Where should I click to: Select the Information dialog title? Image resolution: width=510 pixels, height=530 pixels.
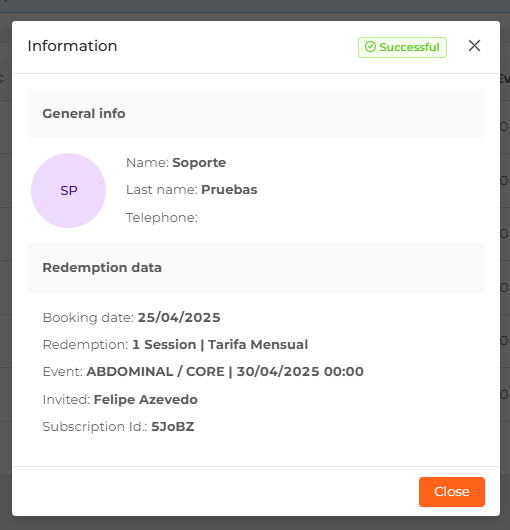(x=72, y=46)
